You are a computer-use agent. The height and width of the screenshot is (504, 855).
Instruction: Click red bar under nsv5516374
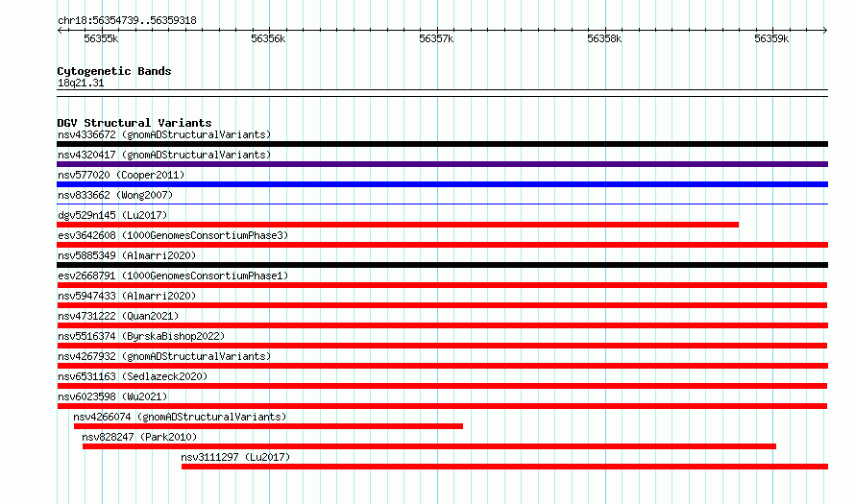click(x=442, y=346)
